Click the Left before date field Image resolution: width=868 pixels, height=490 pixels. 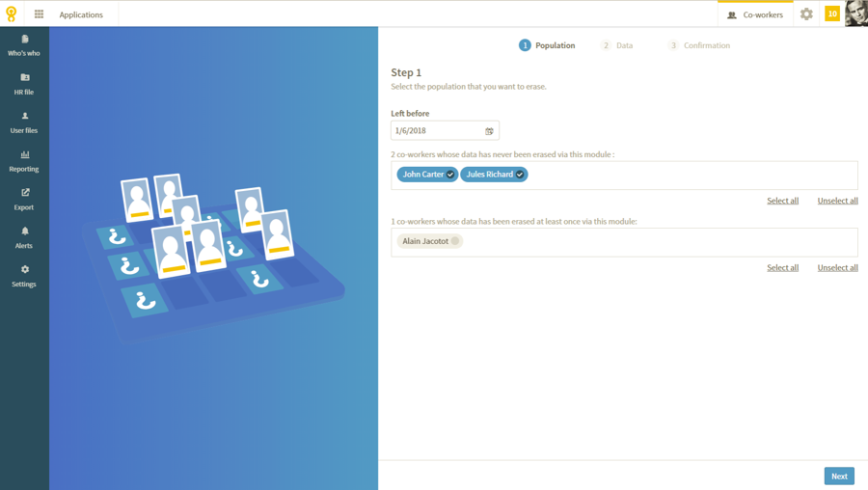point(445,130)
